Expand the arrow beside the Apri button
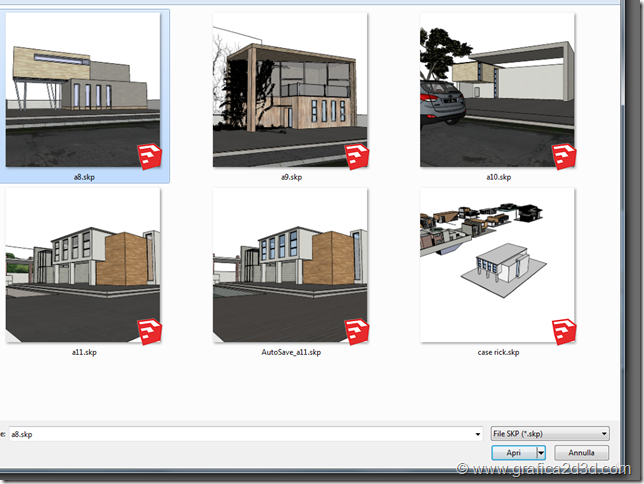This screenshot has width=644, height=484. click(x=541, y=452)
